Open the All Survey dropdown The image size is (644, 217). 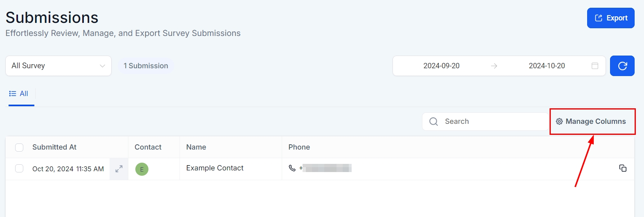point(58,66)
